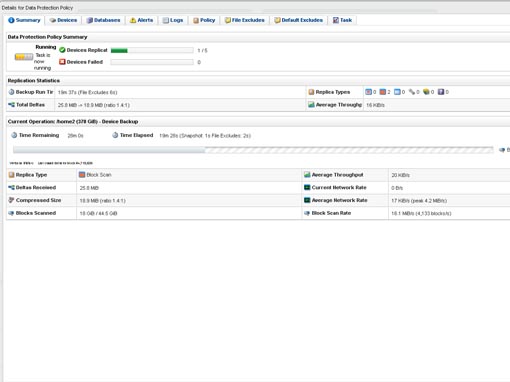510x382 pixels.
Task: Open the Default Excludes tab
Action: pos(298,20)
